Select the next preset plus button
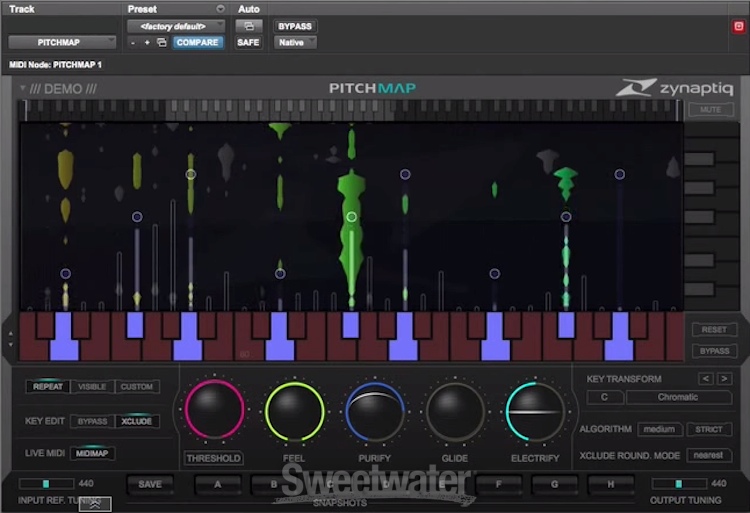 pos(147,43)
